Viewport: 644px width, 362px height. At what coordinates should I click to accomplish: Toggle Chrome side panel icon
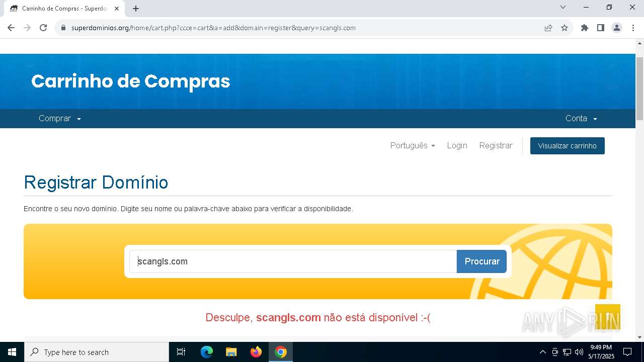601,28
